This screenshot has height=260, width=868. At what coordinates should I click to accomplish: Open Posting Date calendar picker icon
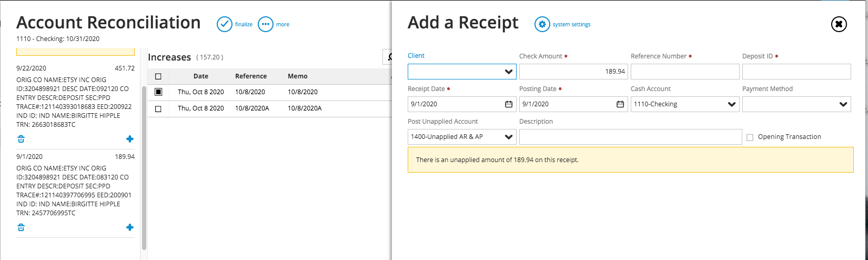[x=620, y=104]
